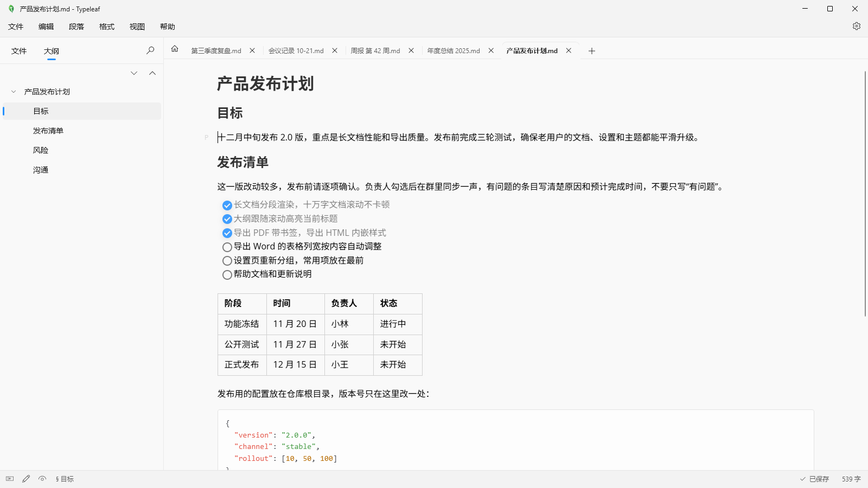Close the 产品发布计划.md tab
Screen dimensions: 868x488
[x=569, y=50]
